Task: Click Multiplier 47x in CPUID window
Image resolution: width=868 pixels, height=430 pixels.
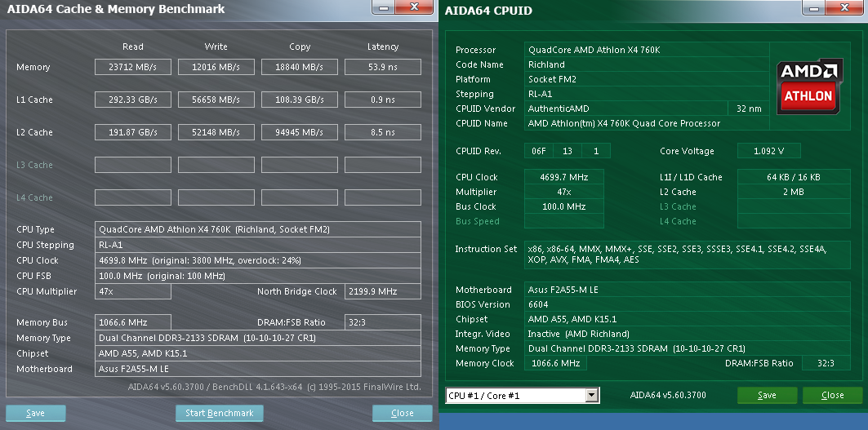Action: pos(564,192)
